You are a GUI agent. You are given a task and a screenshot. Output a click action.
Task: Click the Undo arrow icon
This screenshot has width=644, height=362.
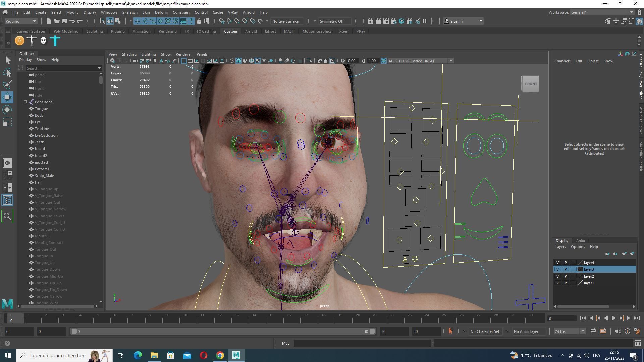pos(72,21)
